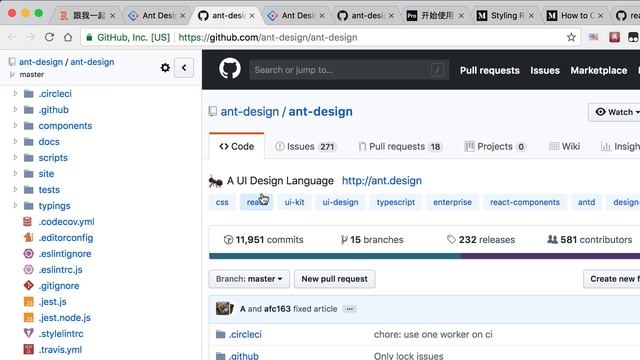This screenshot has width=640, height=360.
Task: Click the purple language bar segment
Action: [x=550, y=256]
